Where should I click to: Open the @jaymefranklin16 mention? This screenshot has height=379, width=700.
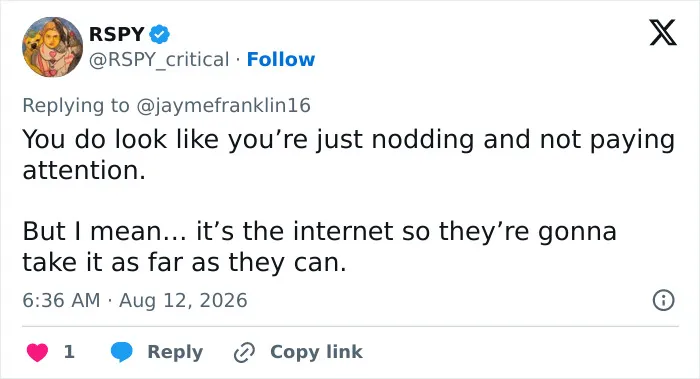(x=223, y=106)
